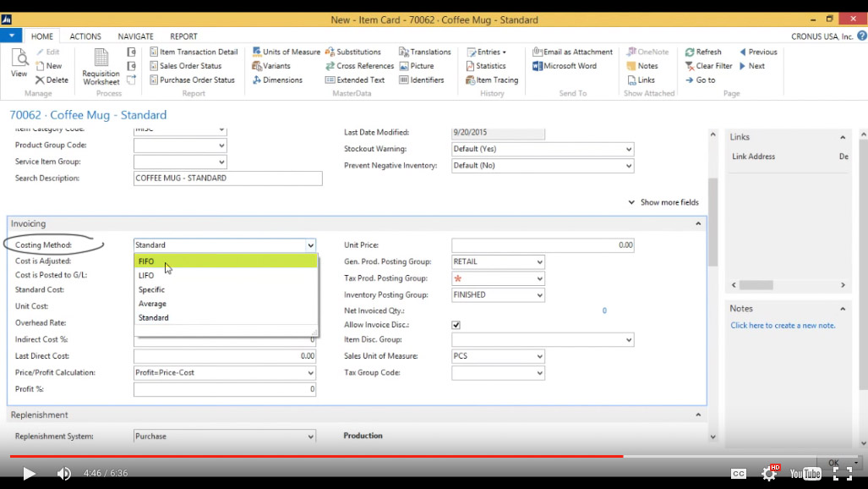This screenshot has height=489, width=868.
Task: Delete the current item card
Action: (x=52, y=80)
